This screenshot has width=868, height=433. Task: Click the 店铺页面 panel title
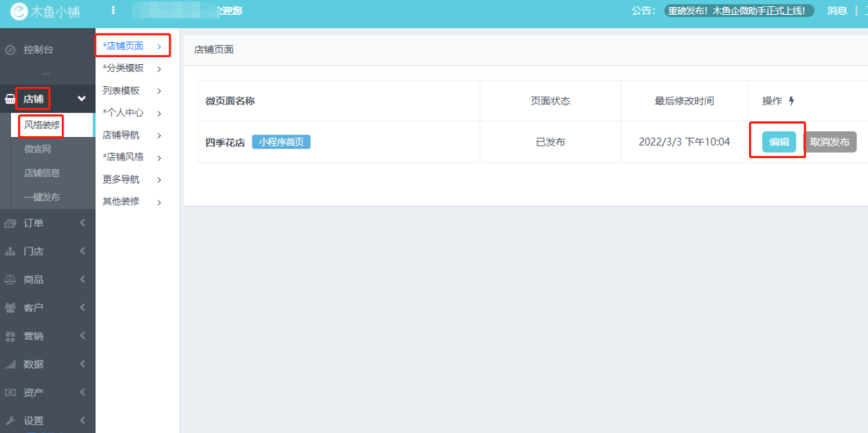(214, 50)
